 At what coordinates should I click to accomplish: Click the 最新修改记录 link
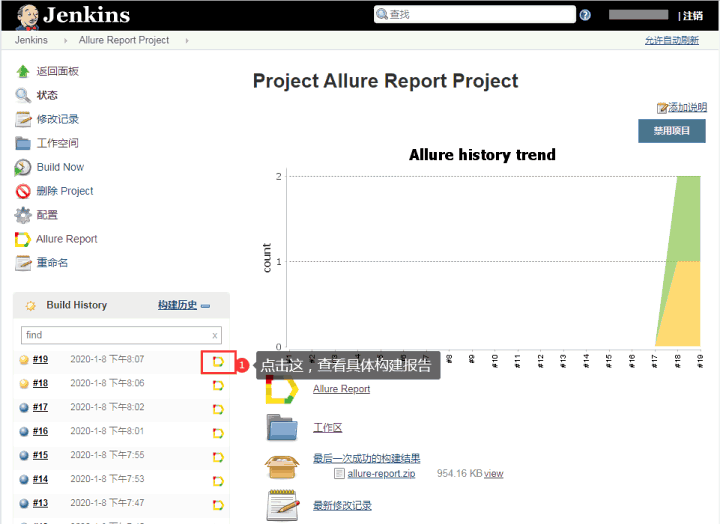[342, 506]
